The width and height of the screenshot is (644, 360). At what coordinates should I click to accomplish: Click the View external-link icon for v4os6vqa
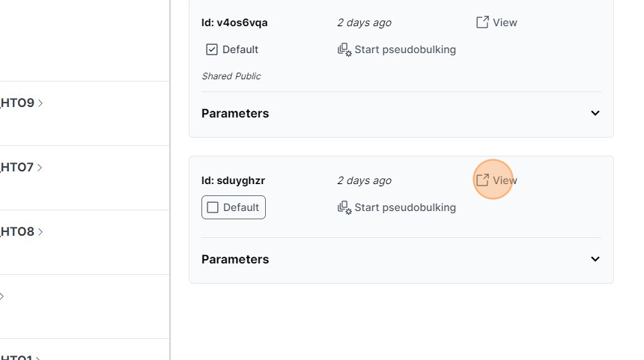pos(483,22)
